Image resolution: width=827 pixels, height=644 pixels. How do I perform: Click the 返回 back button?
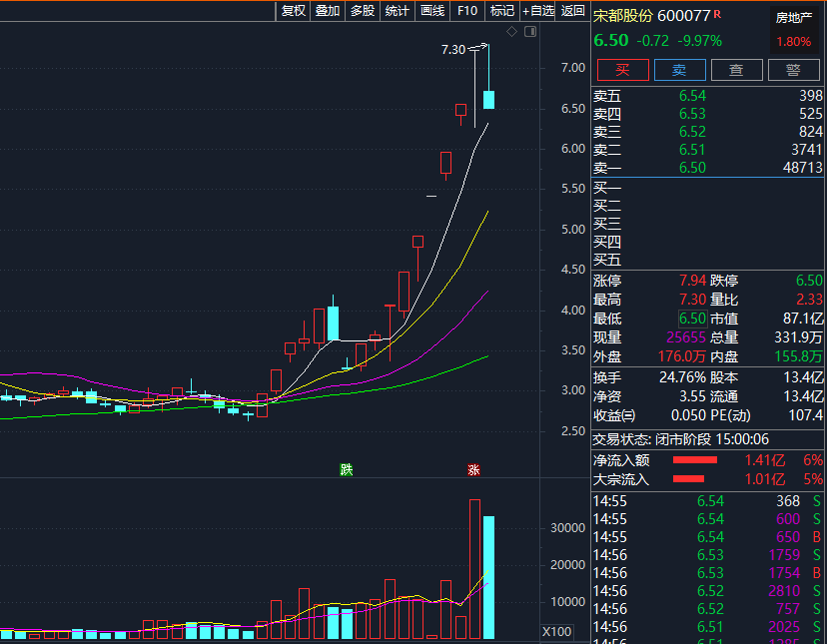point(573,11)
